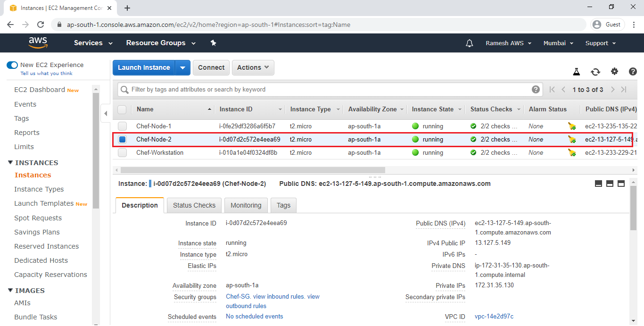Sort by Instance ID column dropdown
644x326 pixels.
point(281,109)
